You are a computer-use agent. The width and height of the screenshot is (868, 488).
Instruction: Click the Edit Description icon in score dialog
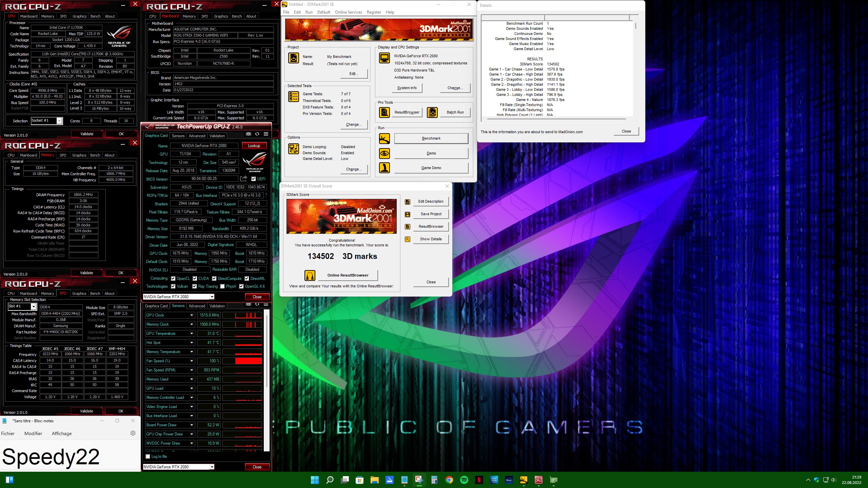408,202
